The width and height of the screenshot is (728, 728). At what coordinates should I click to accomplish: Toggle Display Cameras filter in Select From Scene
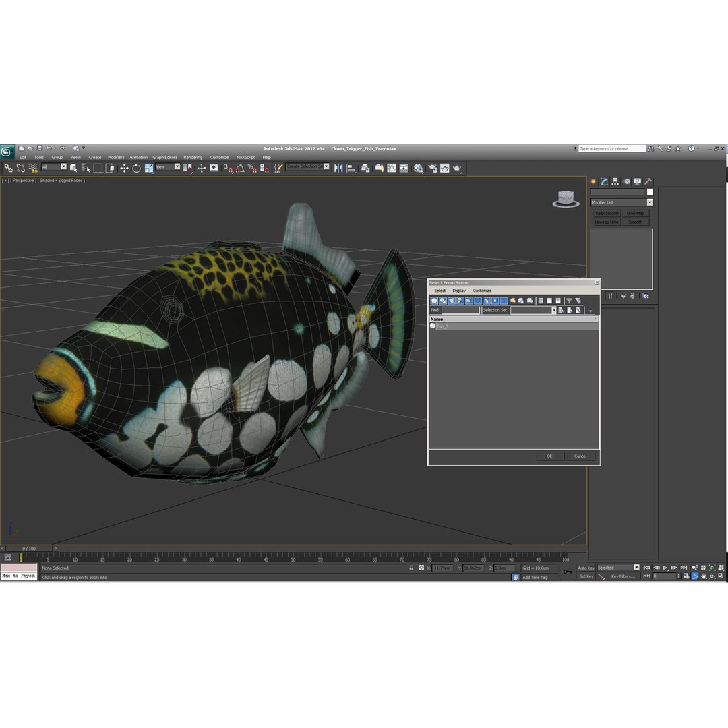(460, 301)
